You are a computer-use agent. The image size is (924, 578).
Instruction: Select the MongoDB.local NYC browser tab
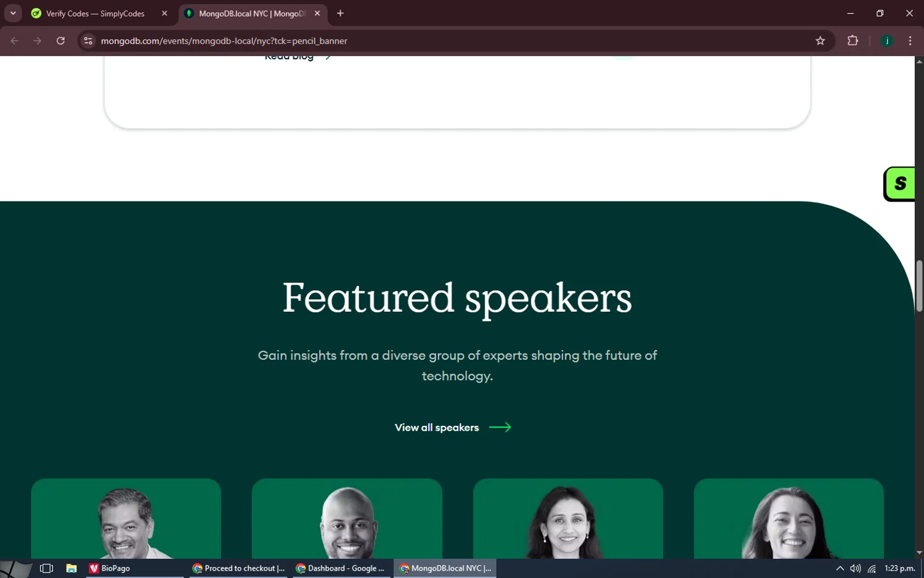click(x=251, y=14)
